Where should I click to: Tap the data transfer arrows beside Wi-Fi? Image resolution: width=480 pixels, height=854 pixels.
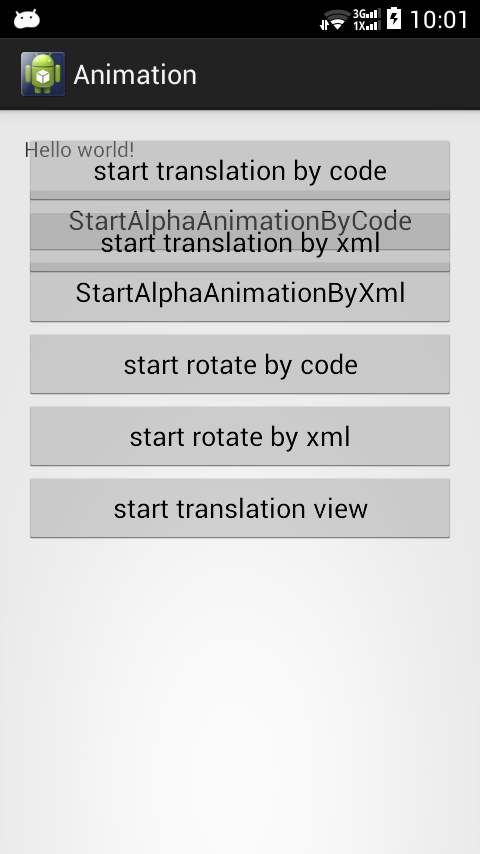click(325, 25)
